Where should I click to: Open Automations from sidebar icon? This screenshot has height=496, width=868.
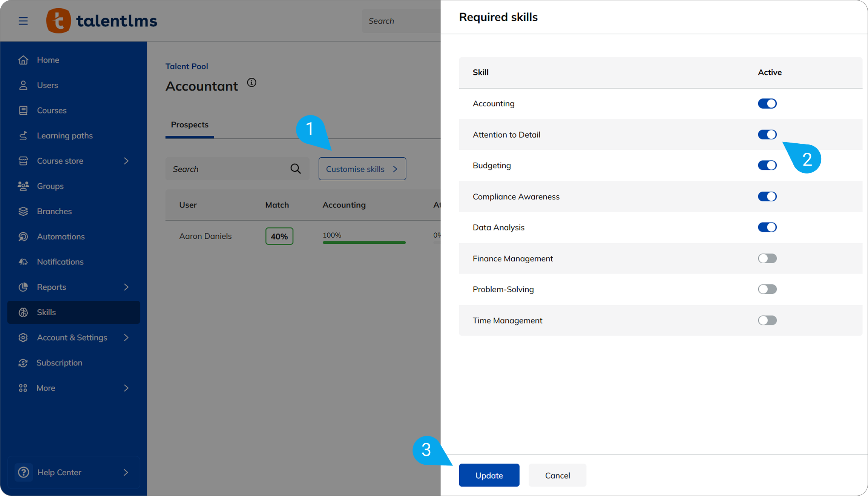23,236
